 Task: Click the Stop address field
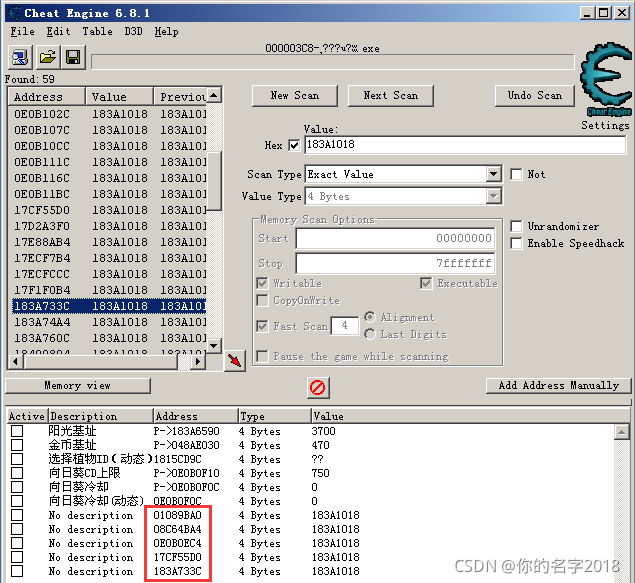pos(395,263)
